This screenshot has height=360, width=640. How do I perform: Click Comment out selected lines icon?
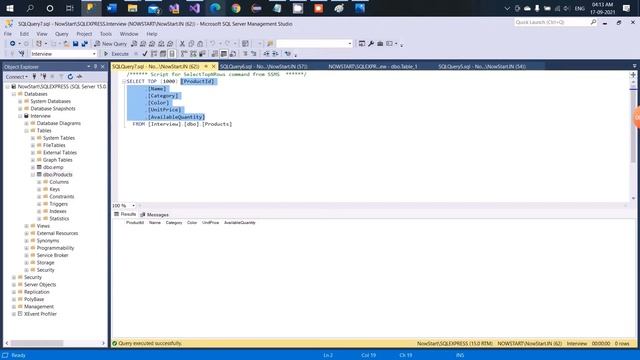tap(245, 53)
